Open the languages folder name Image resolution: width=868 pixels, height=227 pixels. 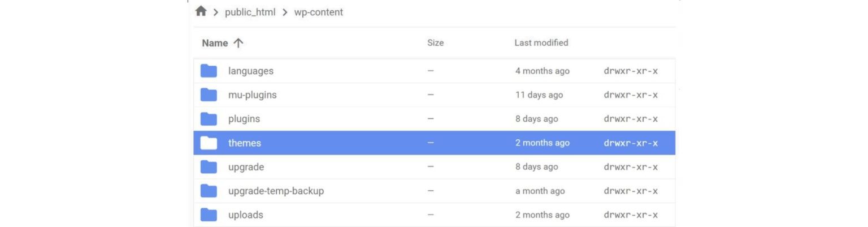(x=250, y=71)
